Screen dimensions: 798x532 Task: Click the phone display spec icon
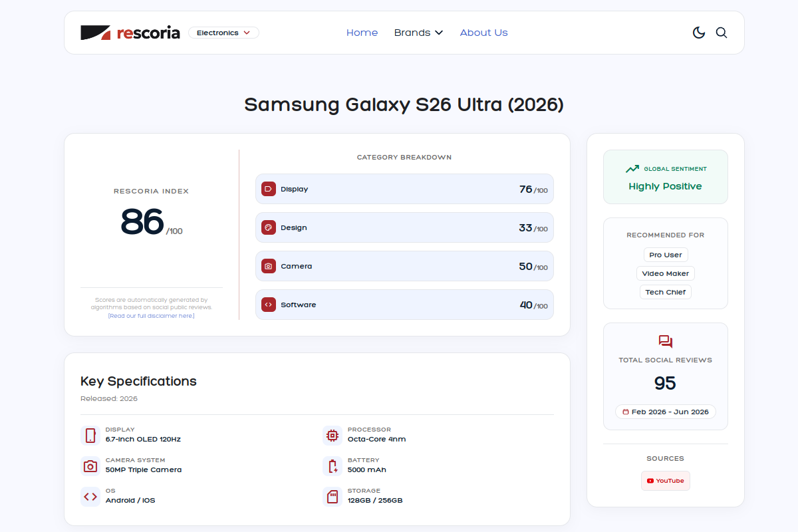[90, 436]
